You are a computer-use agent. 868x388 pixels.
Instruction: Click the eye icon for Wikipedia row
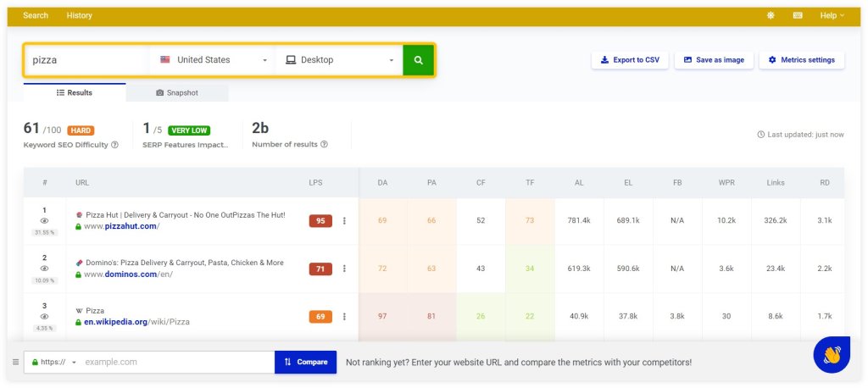pos(44,317)
